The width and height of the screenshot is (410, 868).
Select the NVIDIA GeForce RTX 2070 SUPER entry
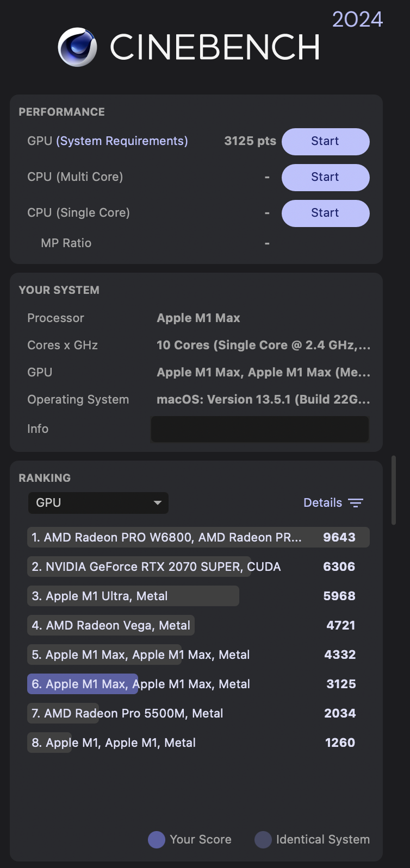click(x=198, y=567)
